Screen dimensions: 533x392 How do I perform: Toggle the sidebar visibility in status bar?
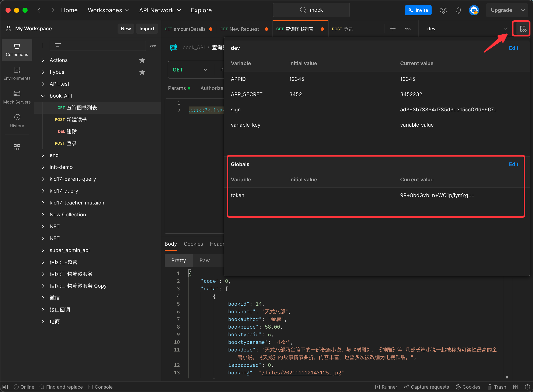pyautogui.click(x=5, y=387)
